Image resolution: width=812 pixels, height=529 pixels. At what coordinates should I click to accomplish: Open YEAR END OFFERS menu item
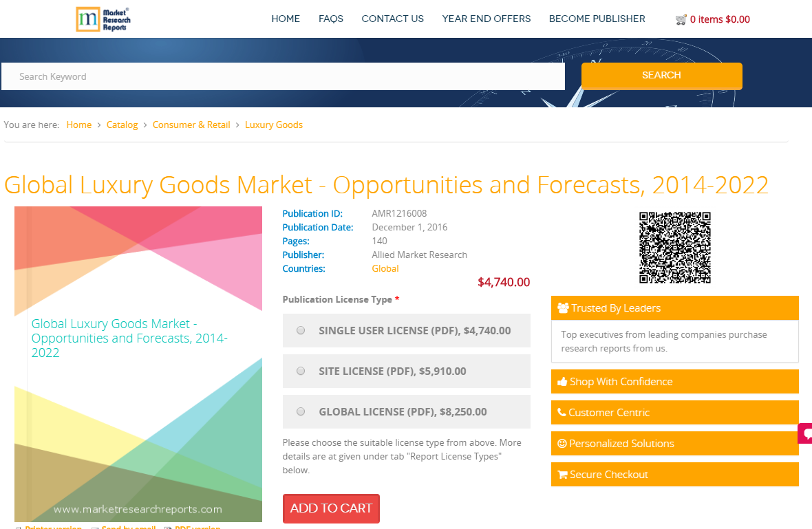487,19
